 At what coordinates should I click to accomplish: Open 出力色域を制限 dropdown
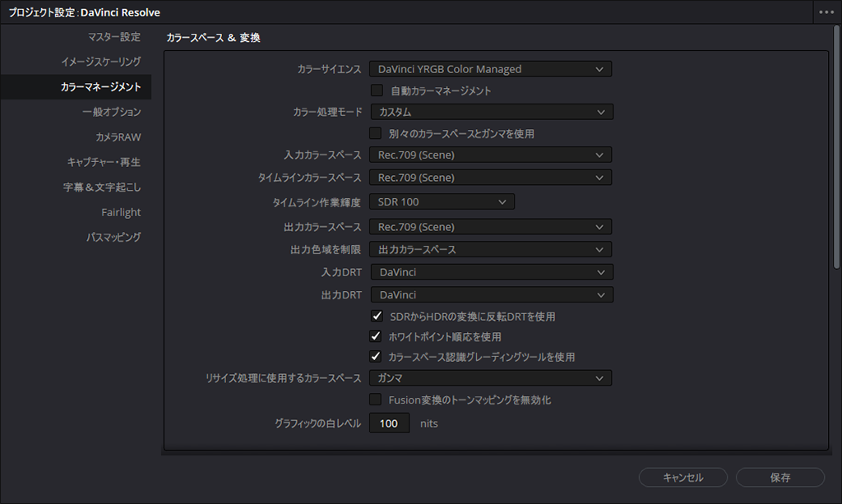(x=492, y=249)
